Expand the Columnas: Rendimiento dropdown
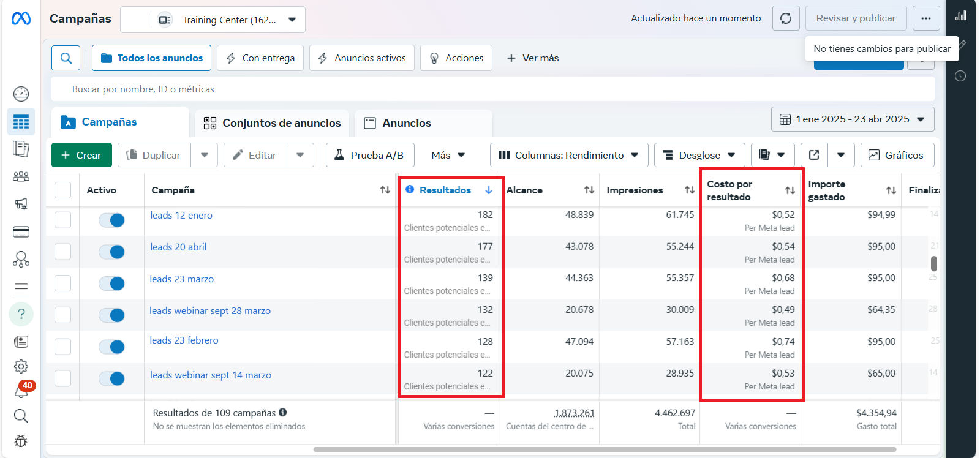 point(569,155)
